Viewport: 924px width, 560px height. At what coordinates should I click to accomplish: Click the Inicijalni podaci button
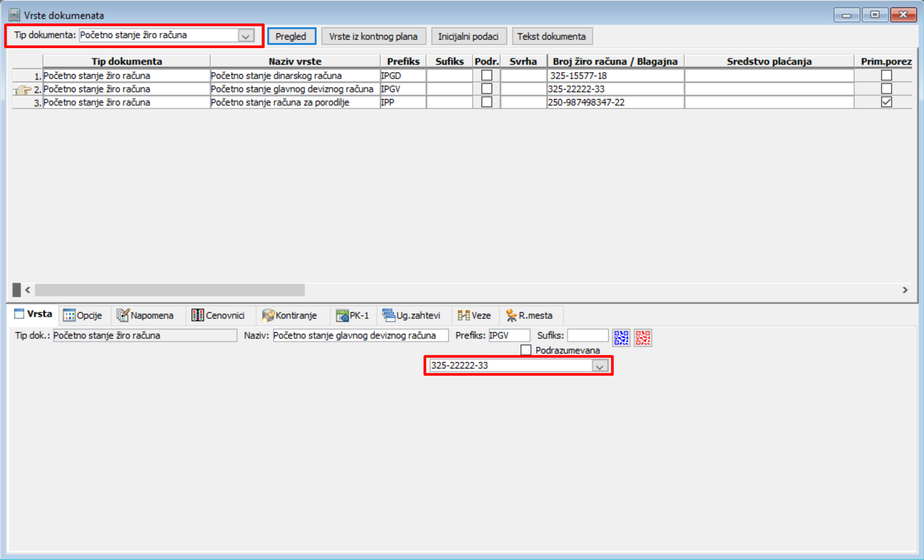point(468,36)
